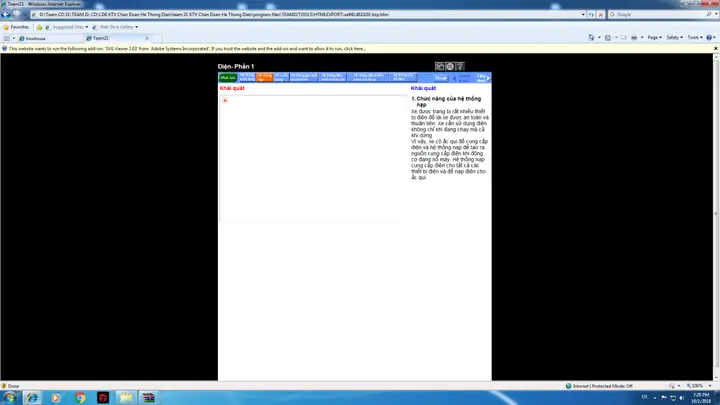
Task: Click the first icon right of the Điện- Phần 1 title
Action: coord(439,67)
